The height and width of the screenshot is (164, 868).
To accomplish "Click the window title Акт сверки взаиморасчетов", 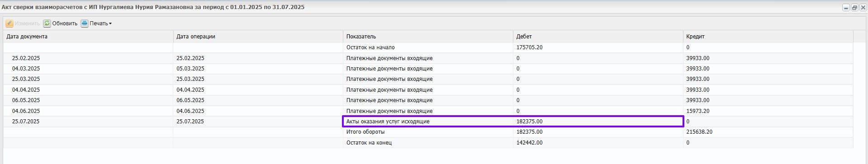I will coord(153,7).
